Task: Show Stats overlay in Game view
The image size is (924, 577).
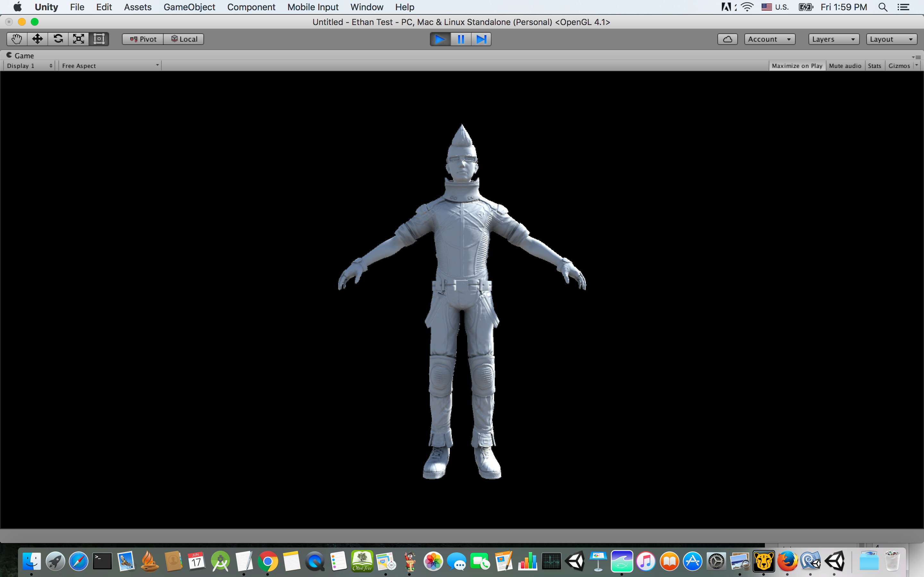Action: (x=874, y=65)
